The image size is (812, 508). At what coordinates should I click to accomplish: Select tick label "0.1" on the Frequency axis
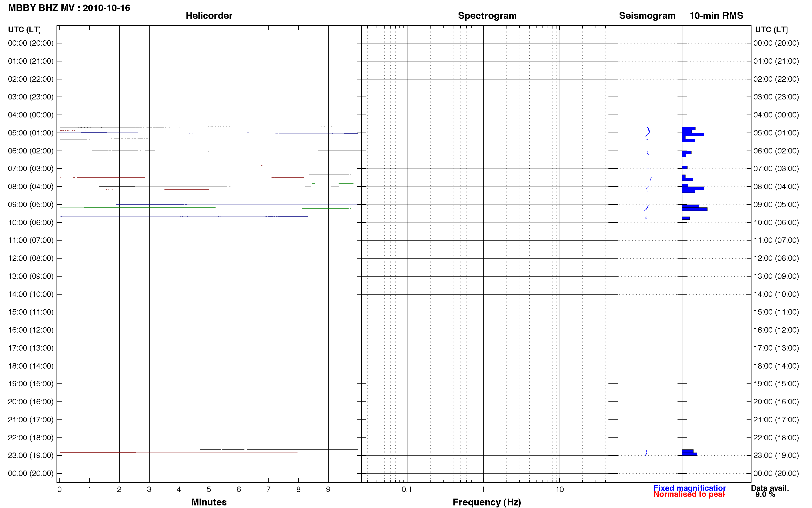click(407, 489)
